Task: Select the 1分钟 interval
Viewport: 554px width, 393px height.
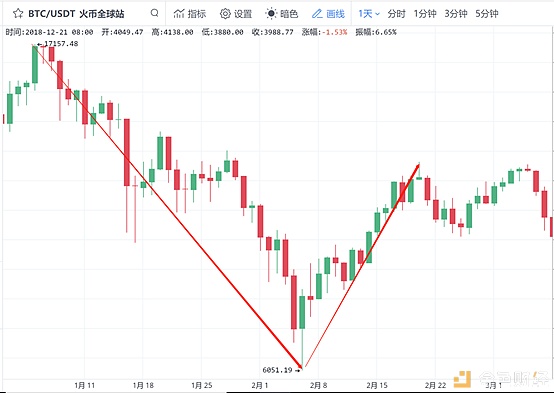Action: pyautogui.click(x=425, y=14)
